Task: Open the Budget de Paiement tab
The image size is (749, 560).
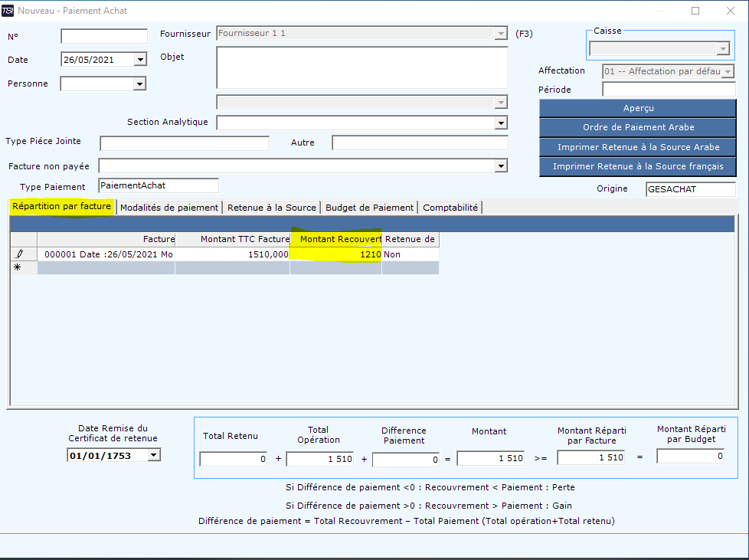Action: pos(369,208)
